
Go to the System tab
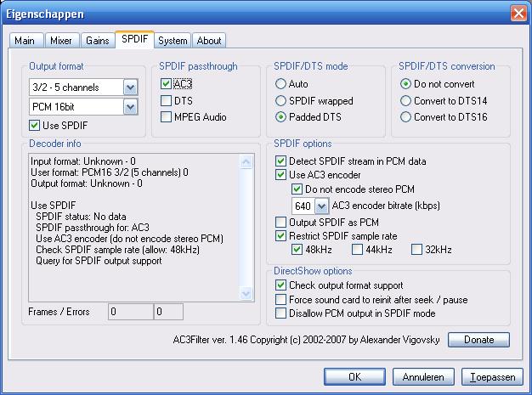(x=173, y=41)
